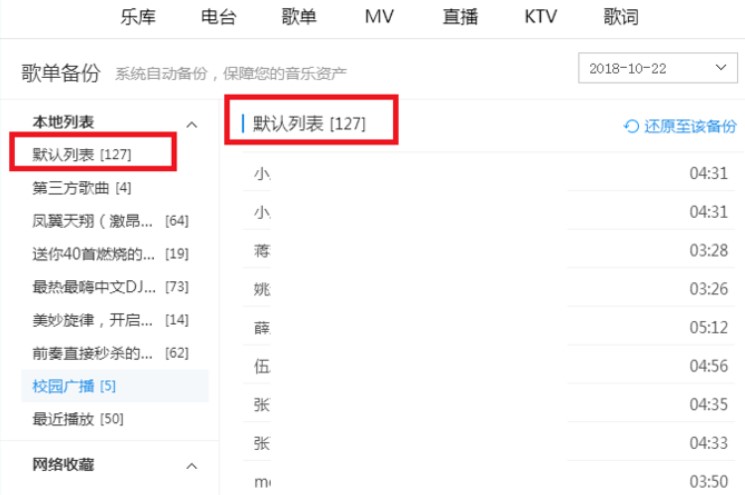Screen dimensions: 745x495
Task: Switch to the 电台 tab
Action: click(x=219, y=17)
